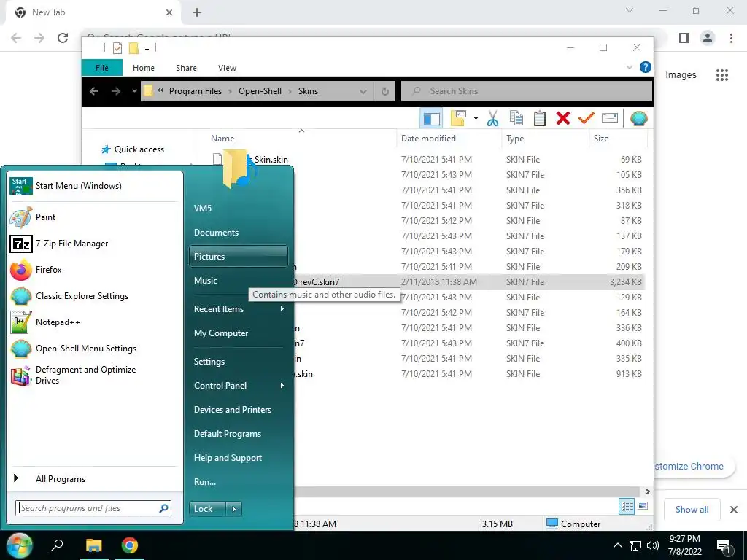This screenshot has height=560, width=747.
Task: Expand the Explorer ribbon chevron
Action: click(629, 67)
